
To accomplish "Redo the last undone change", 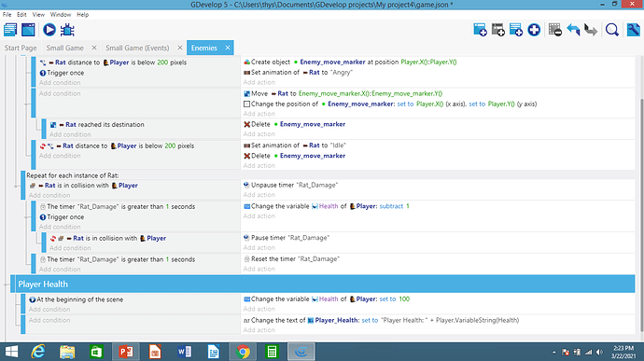I will pyautogui.click(x=591, y=30).
